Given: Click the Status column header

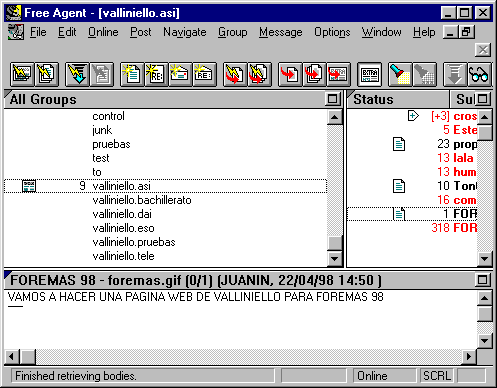Looking at the screenshot, I should click(x=398, y=99).
